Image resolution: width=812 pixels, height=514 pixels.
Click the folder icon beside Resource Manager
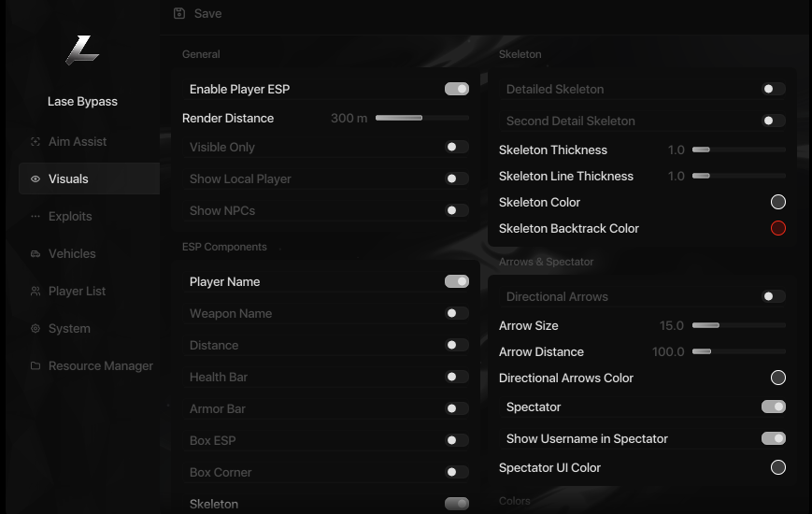pos(36,365)
